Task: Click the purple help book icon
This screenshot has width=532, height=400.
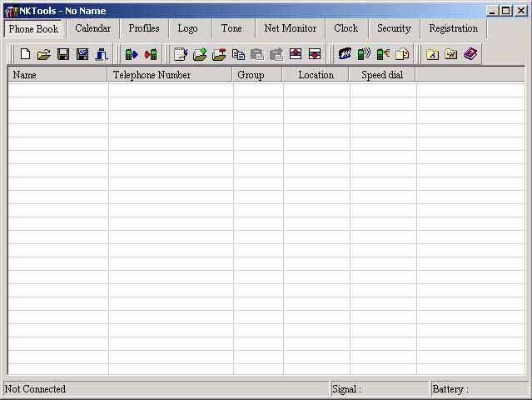Action: point(470,54)
